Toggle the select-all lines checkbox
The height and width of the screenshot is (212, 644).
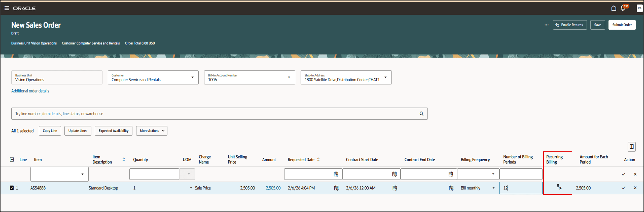pyautogui.click(x=12, y=159)
